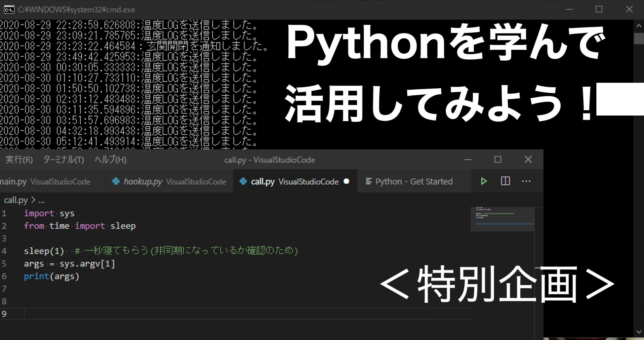The width and height of the screenshot is (644, 340).
Task: Open the ターミナル(T) menu
Action: coord(63,160)
